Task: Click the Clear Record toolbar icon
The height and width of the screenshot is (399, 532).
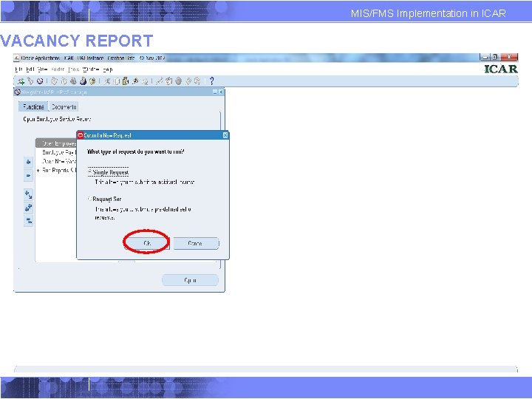Action: pyautogui.click(x=135, y=81)
